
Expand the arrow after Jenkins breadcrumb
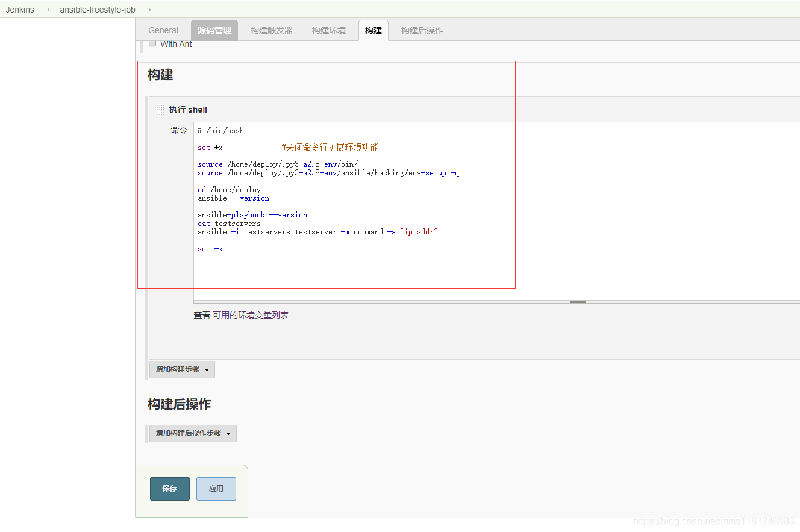click(48, 10)
